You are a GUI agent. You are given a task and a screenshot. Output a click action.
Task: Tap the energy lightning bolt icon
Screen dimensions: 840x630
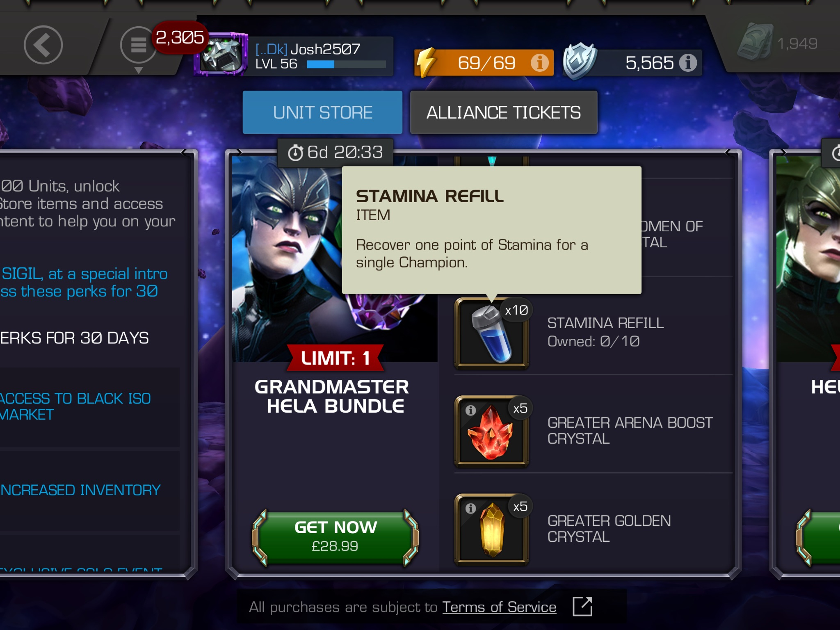tap(427, 63)
